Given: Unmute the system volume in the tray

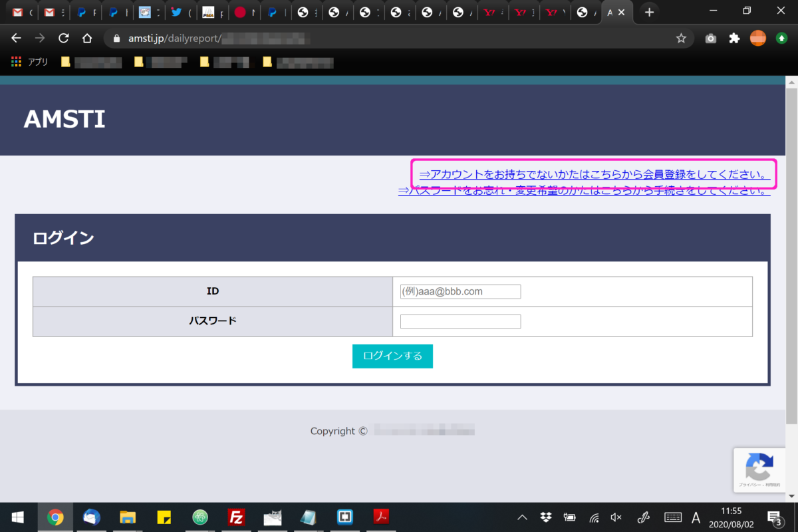Looking at the screenshot, I should (615, 517).
